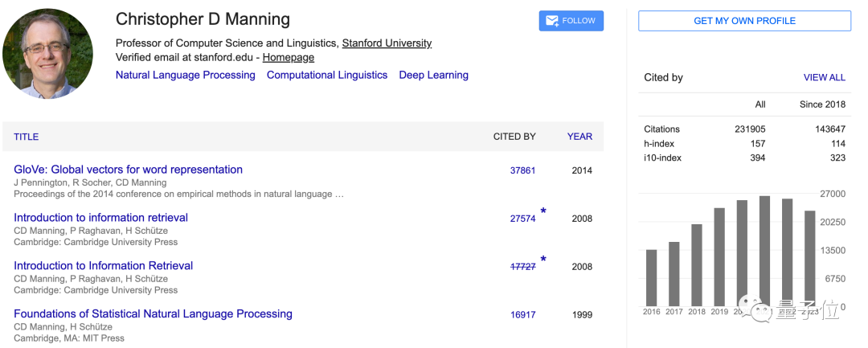Open Introduction to information retrieval first entry
This screenshot has height=348, width=868.
pos(100,218)
